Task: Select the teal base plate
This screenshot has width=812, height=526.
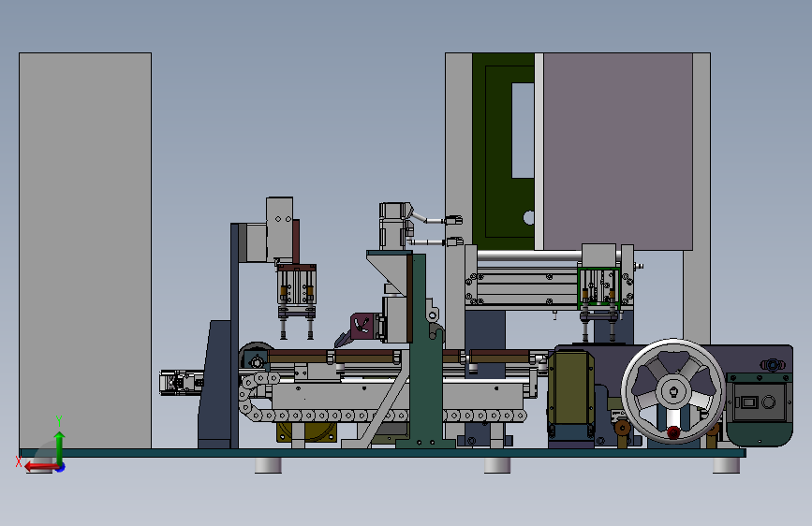Action: click(x=383, y=453)
